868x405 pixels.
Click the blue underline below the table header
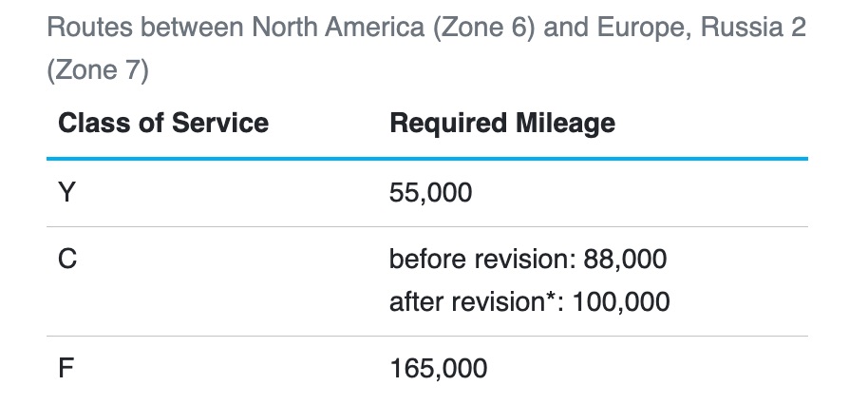427,158
